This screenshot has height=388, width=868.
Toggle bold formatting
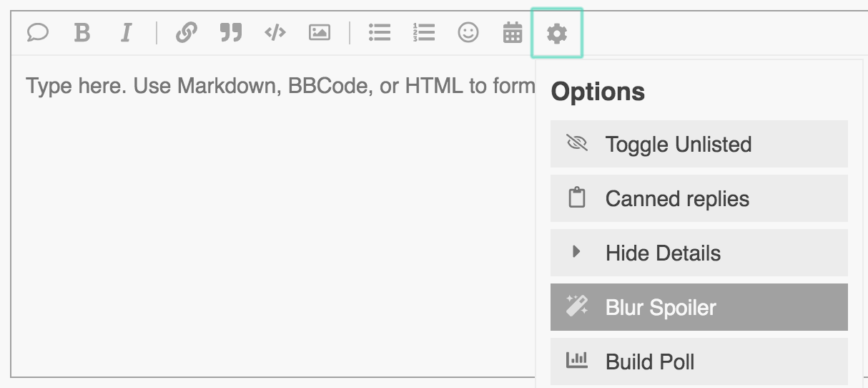(82, 32)
